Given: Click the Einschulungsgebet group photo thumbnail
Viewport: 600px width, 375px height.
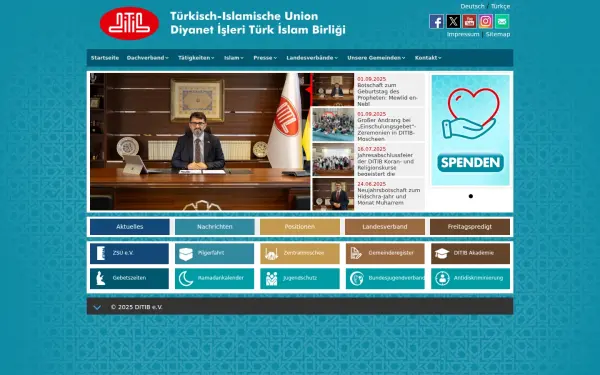Looking at the screenshot, I should point(333,125).
